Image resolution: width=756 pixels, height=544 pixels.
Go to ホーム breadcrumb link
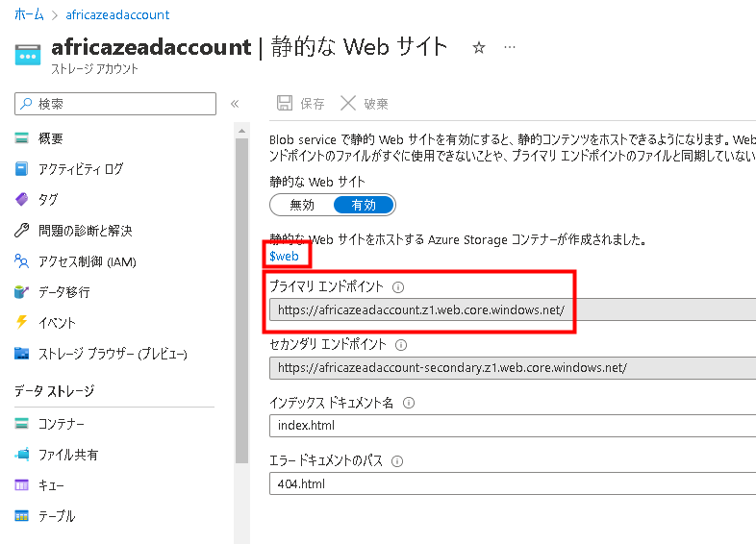29,15
